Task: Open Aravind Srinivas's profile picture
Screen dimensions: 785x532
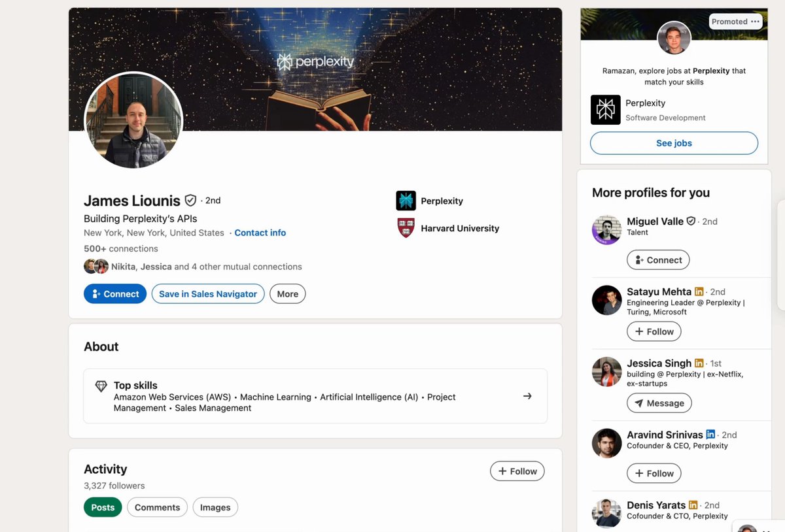Action: pyautogui.click(x=606, y=443)
